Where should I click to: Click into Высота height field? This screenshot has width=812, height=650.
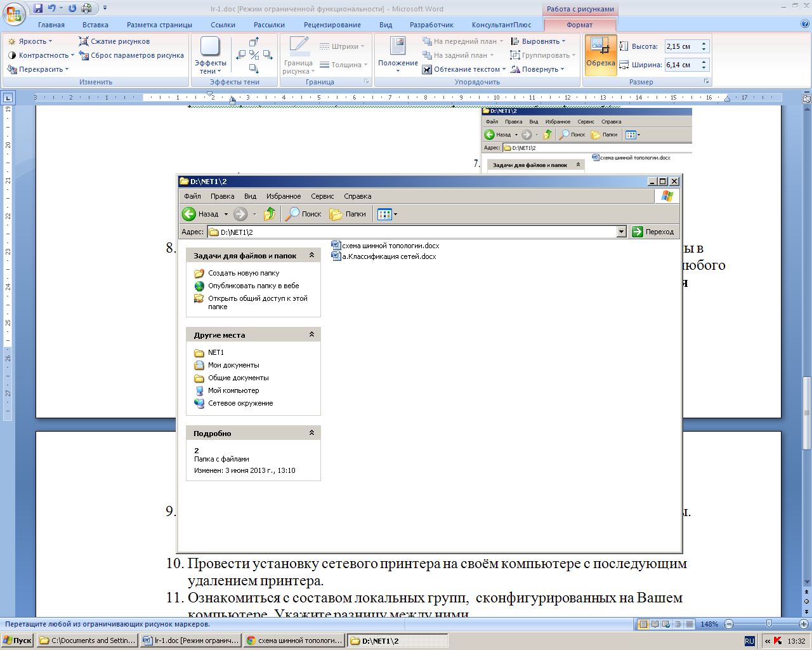(681, 46)
